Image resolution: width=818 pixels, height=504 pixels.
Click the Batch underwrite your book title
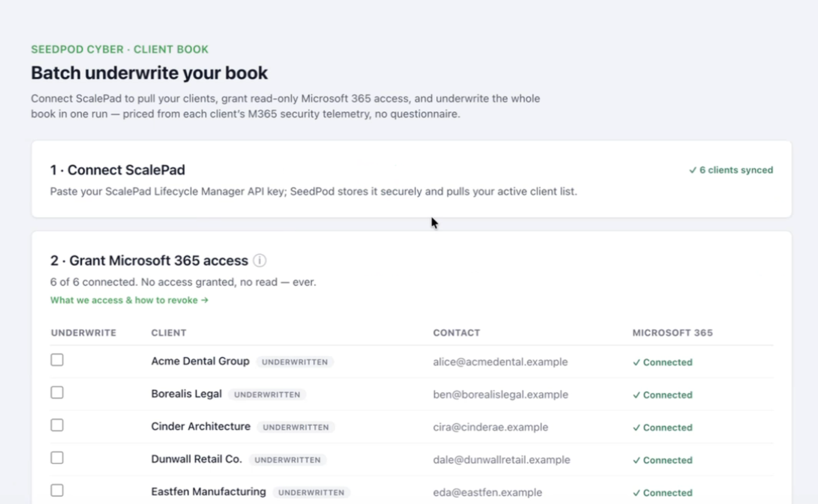149,73
